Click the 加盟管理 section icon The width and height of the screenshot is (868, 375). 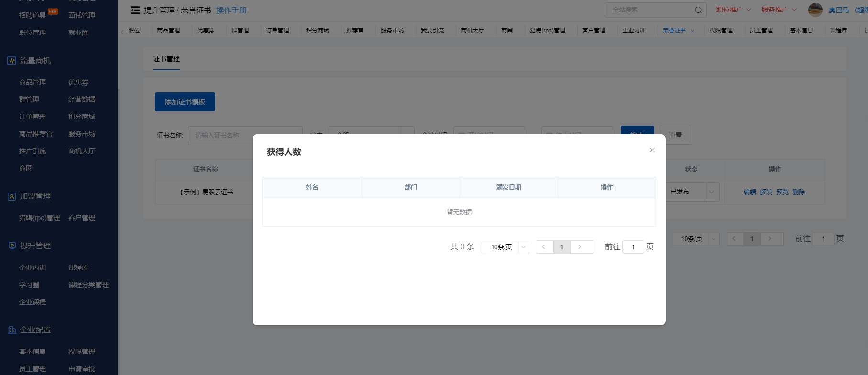[x=11, y=196]
